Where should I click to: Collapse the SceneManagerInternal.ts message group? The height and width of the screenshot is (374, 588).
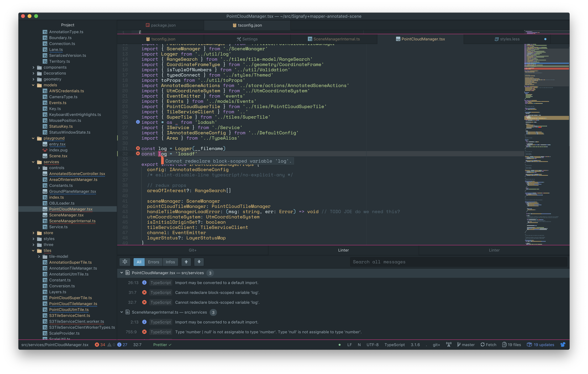click(122, 312)
